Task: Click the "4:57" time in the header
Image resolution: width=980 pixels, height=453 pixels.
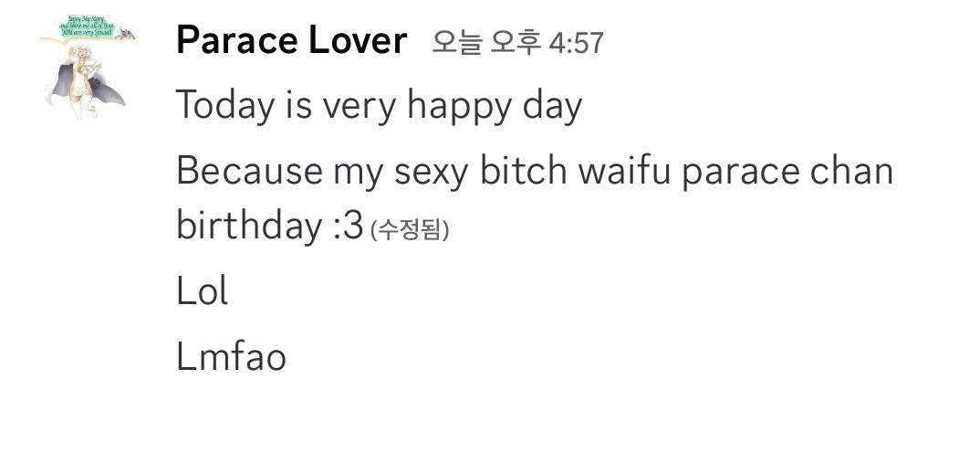Action: 576,43
